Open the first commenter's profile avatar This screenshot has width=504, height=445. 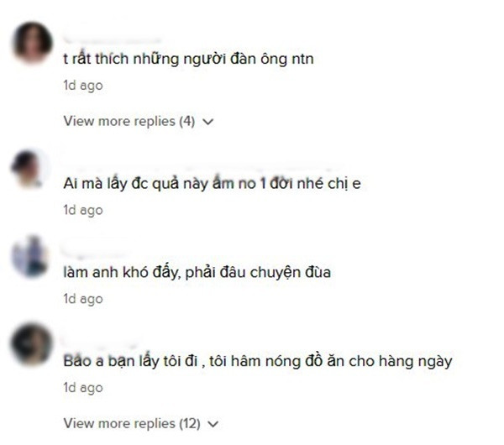point(32,43)
